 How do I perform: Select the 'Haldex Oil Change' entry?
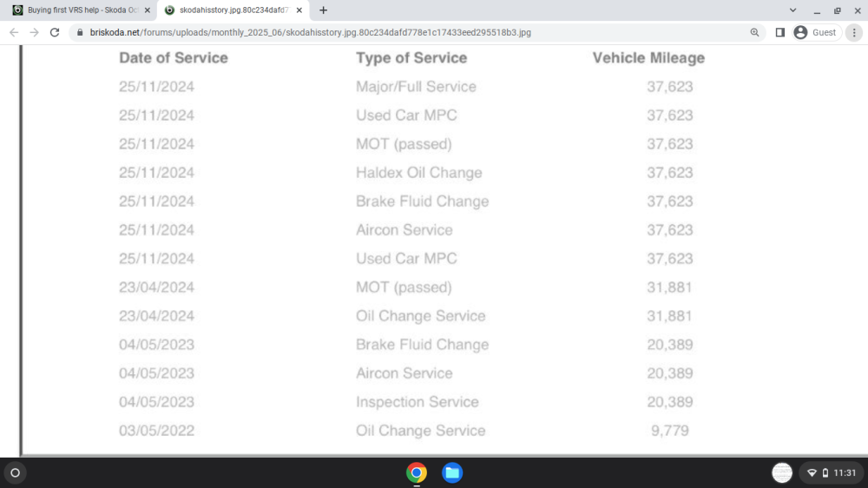pos(418,172)
